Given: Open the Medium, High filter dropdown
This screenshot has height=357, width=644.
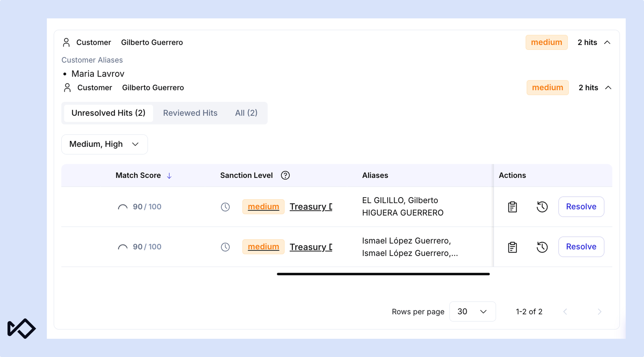Looking at the screenshot, I should [104, 144].
